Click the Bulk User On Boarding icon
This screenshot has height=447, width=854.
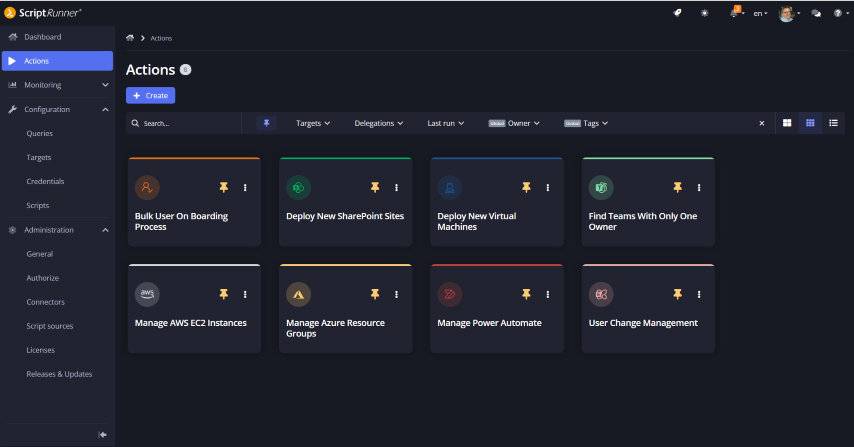point(147,187)
